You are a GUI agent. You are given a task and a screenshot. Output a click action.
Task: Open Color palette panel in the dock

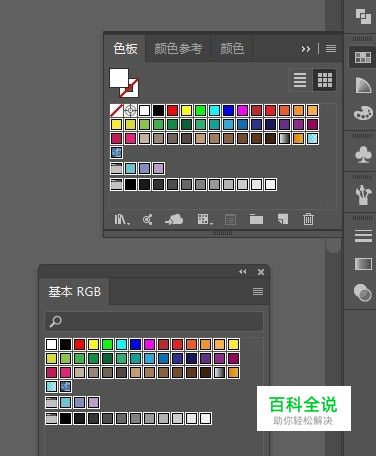[363, 113]
